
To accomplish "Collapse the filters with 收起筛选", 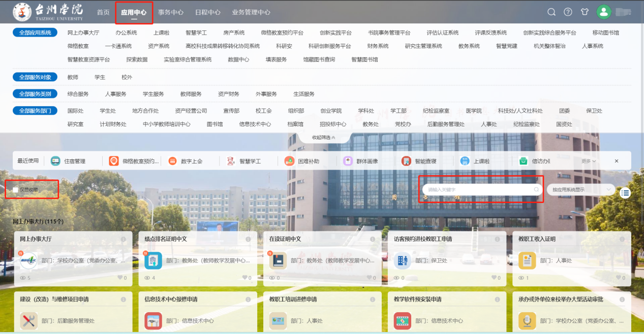I will pos(324,138).
